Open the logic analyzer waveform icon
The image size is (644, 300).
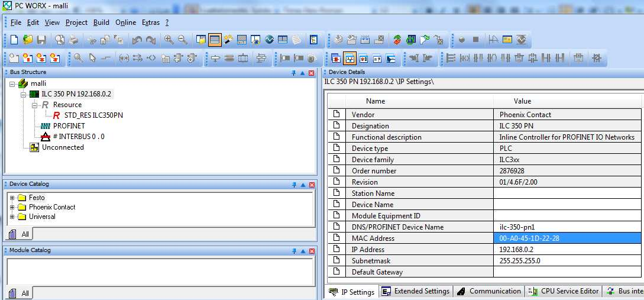click(269, 40)
